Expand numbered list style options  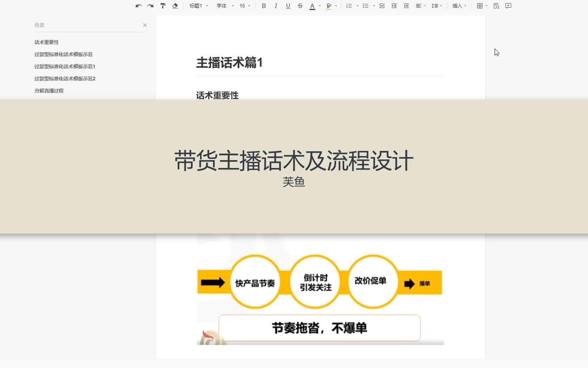(357, 6)
